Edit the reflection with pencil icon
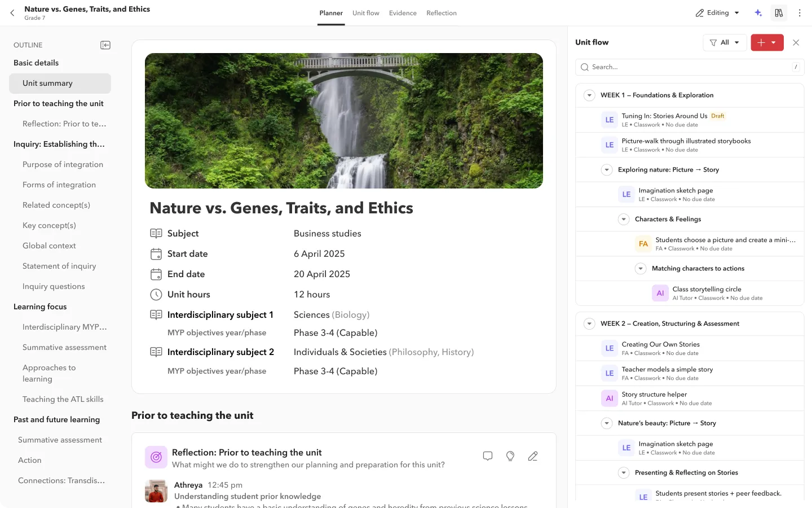 pos(533,456)
